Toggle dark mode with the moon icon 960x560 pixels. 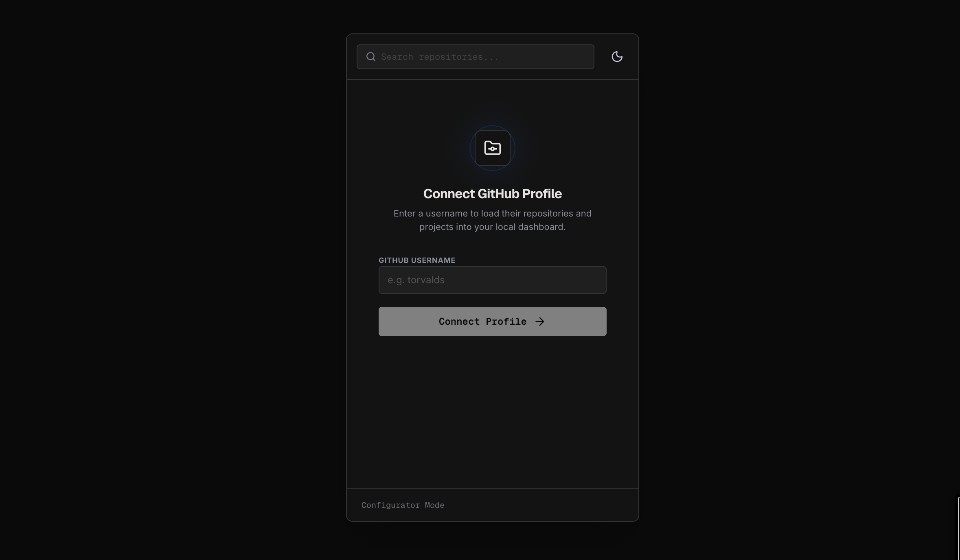pos(617,57)
